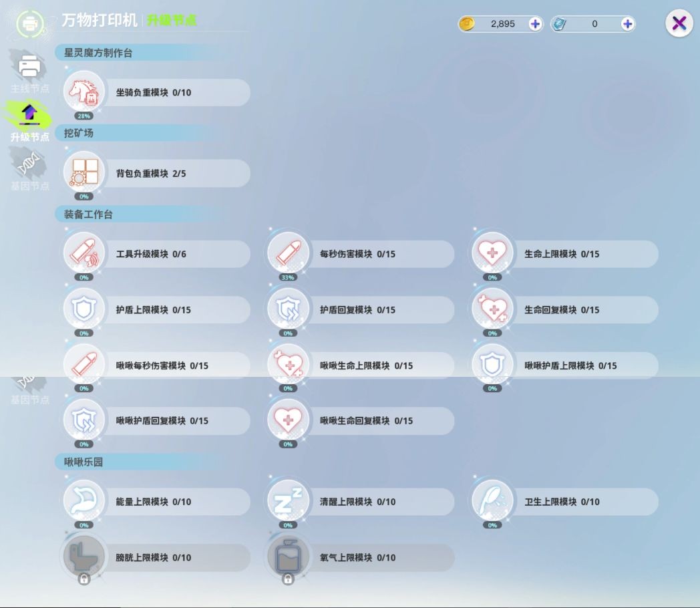Select the 生命上限模块 heart icon

(x=492, y=253)
